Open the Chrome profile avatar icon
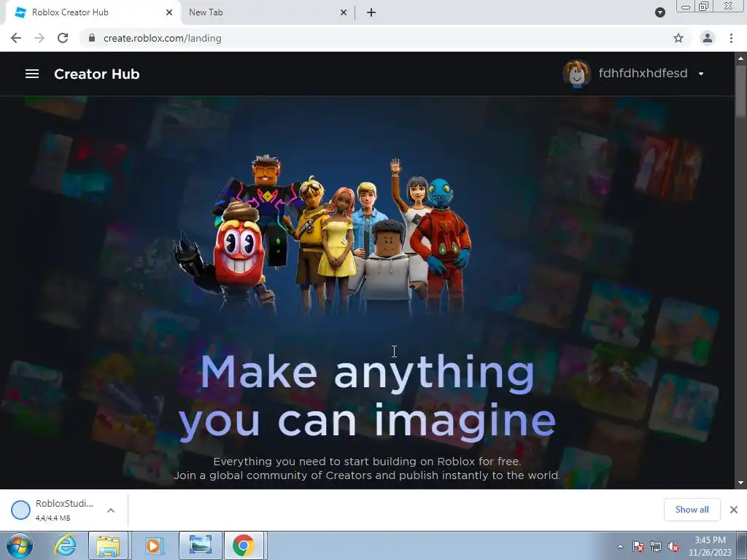This screenshot has width=747, height=560. [708, 38]
